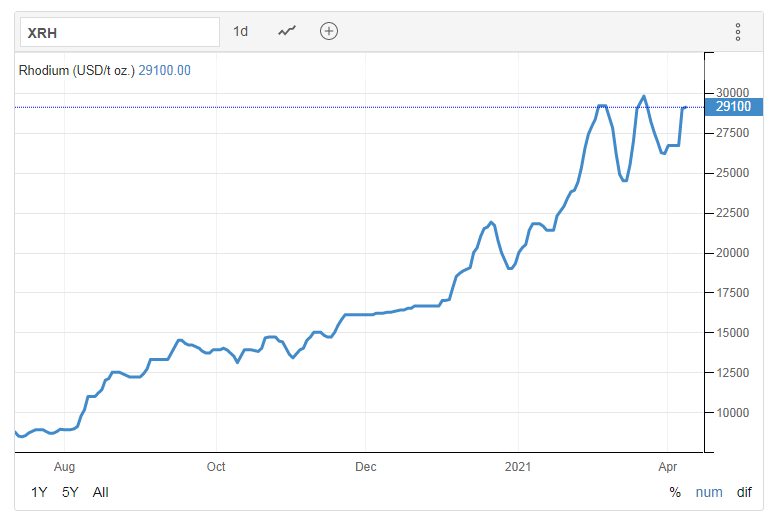Click the Apr label on the time axis
This screenshot has height=522, width=778.
pyautogui.click(x=667, y=466)
